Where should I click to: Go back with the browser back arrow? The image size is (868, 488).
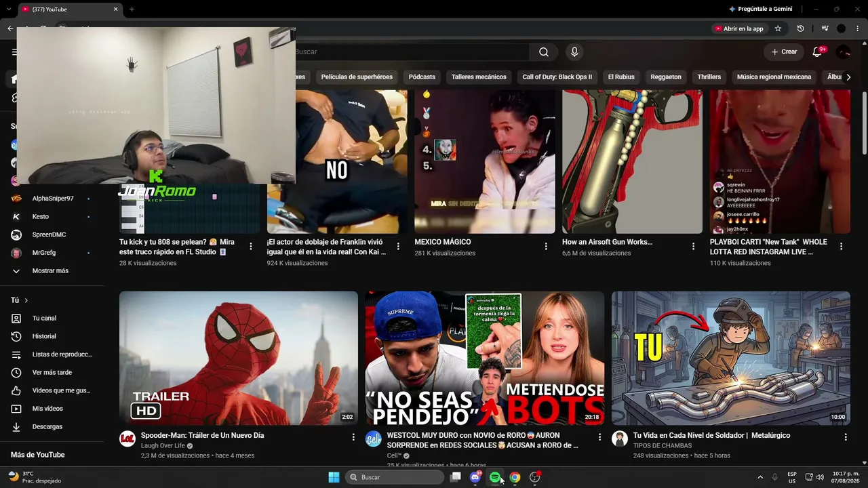[x=9, y=28]
